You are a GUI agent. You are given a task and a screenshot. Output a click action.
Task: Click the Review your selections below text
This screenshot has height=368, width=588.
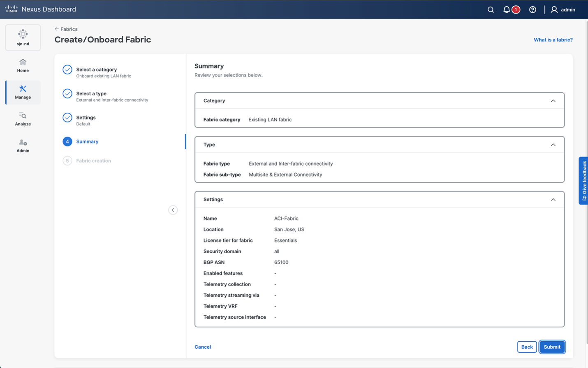(229, 75)
